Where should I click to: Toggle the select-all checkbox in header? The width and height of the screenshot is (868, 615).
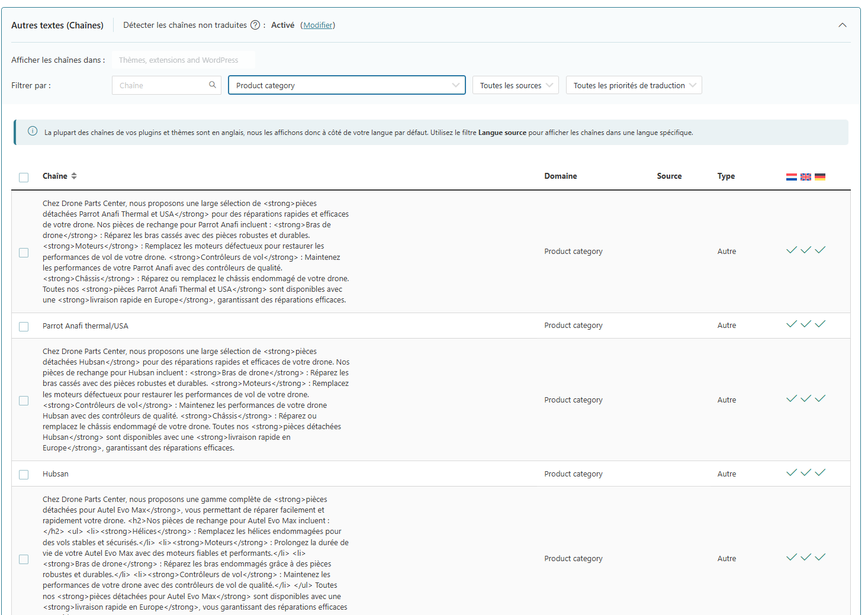(24, 178)
